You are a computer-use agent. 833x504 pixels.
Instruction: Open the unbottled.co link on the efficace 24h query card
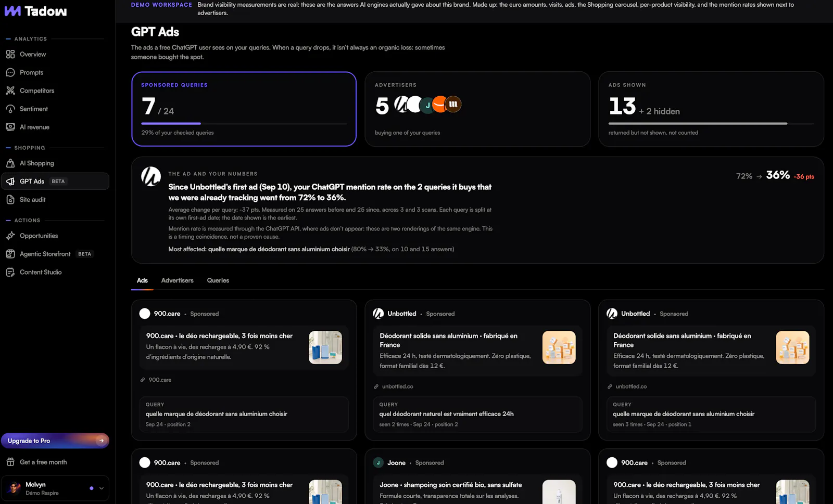tap(397, 386)
